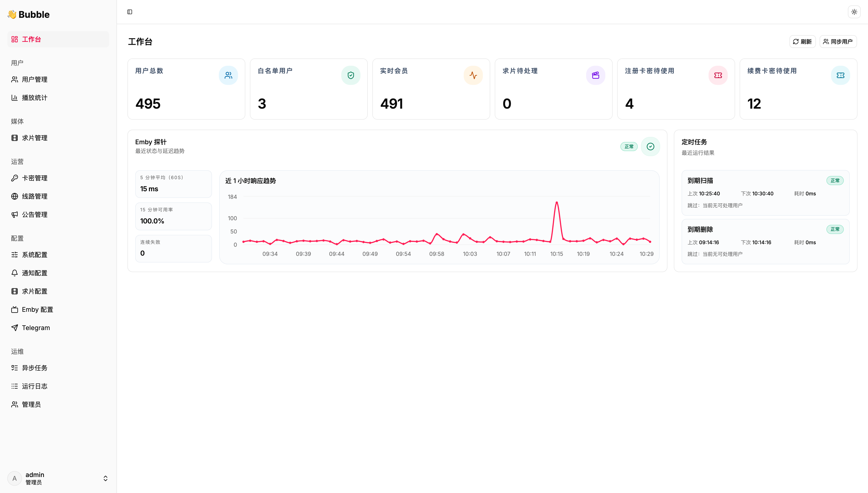Click the Emby probe status check icon
868x493 pixels.
click(650, 147)
